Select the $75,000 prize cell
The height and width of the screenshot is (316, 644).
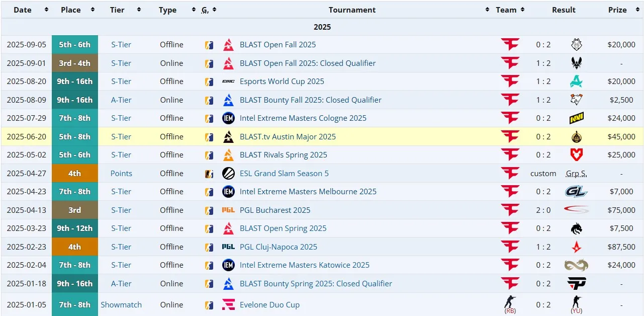pos(621,210)
